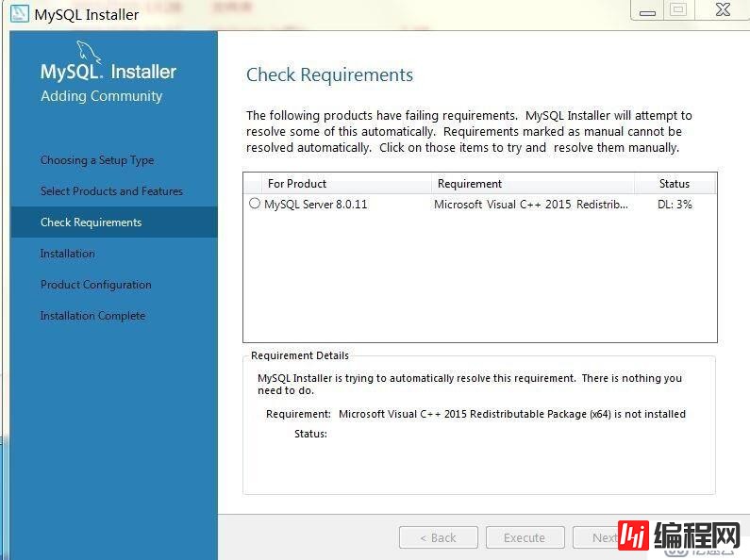Image resolution: width=750 pixels, height=560 pixels.
Task: Click the Requirement Details group label
Action: (x=300, y=355)
